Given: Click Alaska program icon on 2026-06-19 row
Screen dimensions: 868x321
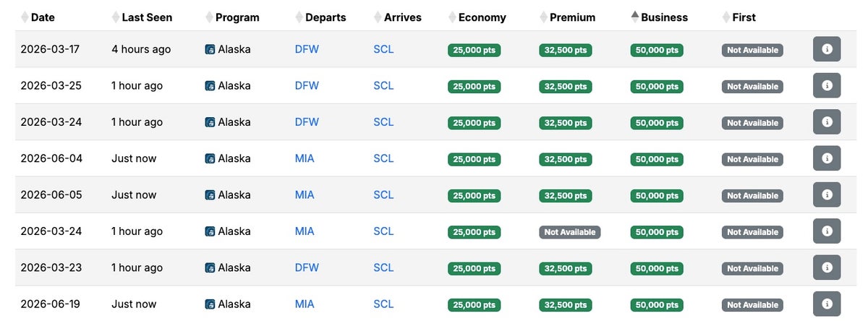Looking at the screenshot, I should click(210, 304).
